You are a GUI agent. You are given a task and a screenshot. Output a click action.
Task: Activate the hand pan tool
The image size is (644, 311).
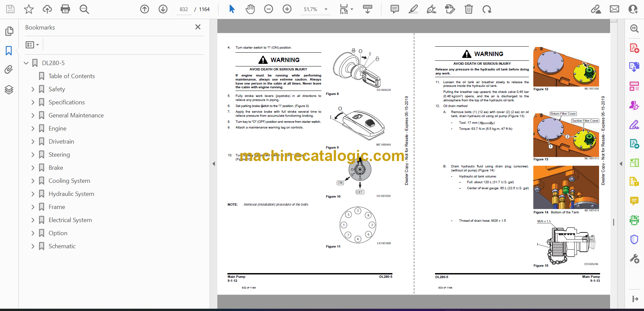tap(250, 9)
